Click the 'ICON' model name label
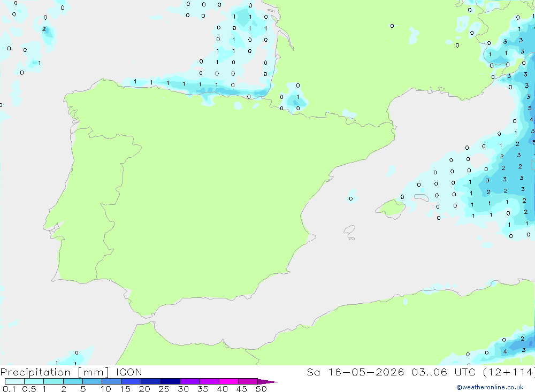The height and width of the screenshot is (392, 535). click(x=129, y=372)
